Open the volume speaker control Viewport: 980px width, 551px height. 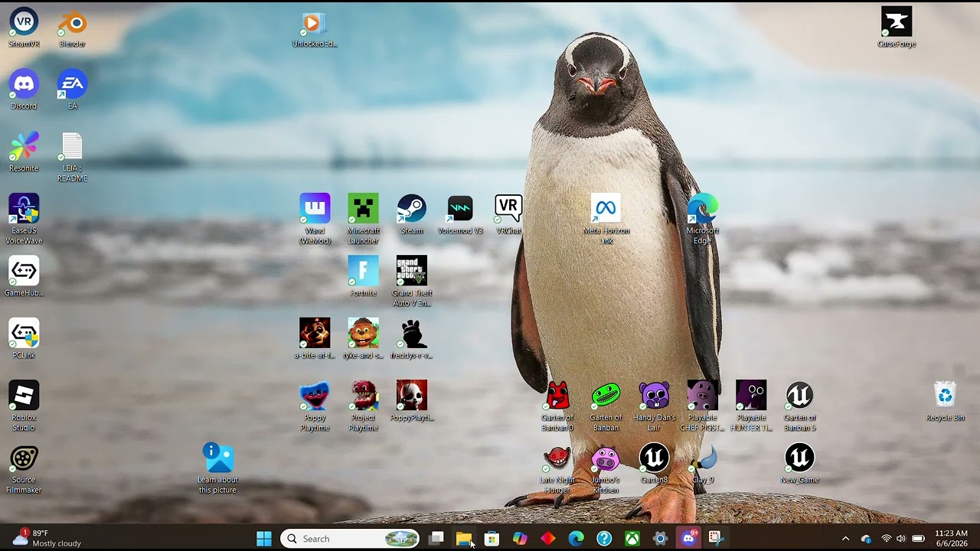pyautogui.click(x=901, y=539)
